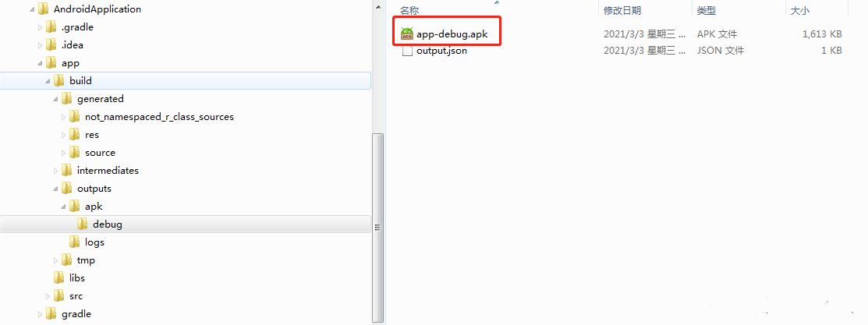The height and width of the screenshot is (325, 868).
Task: Click the intermediates folder icon
Action: [x=67, y=171]
